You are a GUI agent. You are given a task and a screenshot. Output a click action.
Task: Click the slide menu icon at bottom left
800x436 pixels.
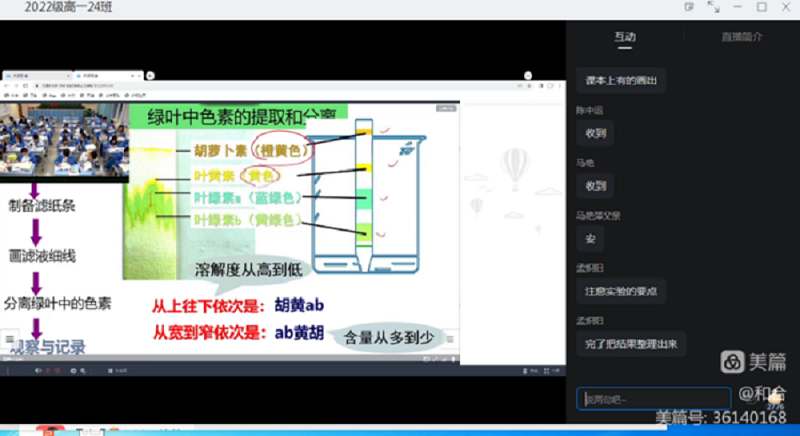(x=8, y=340)
